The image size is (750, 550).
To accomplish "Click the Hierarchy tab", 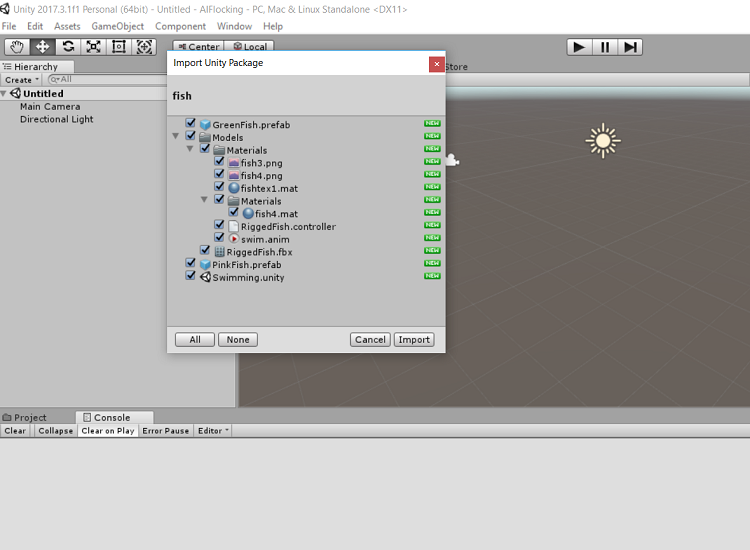I will 37,66.
